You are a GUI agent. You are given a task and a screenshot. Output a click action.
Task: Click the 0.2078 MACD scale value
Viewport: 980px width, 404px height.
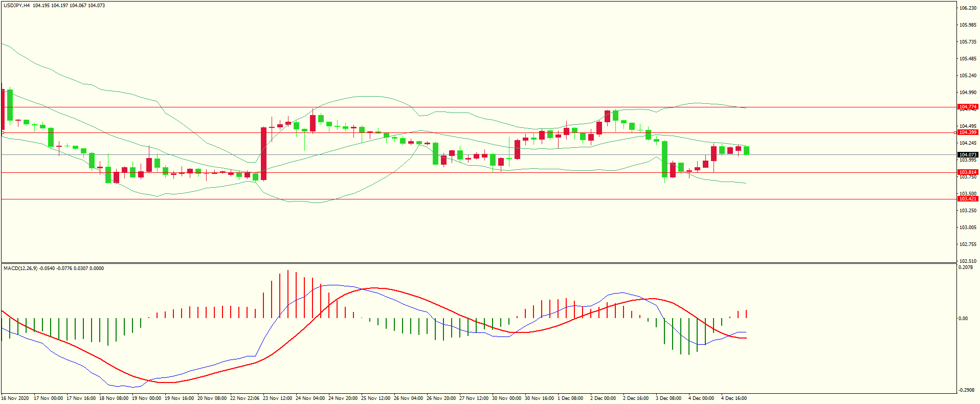[x=965, y=267]
